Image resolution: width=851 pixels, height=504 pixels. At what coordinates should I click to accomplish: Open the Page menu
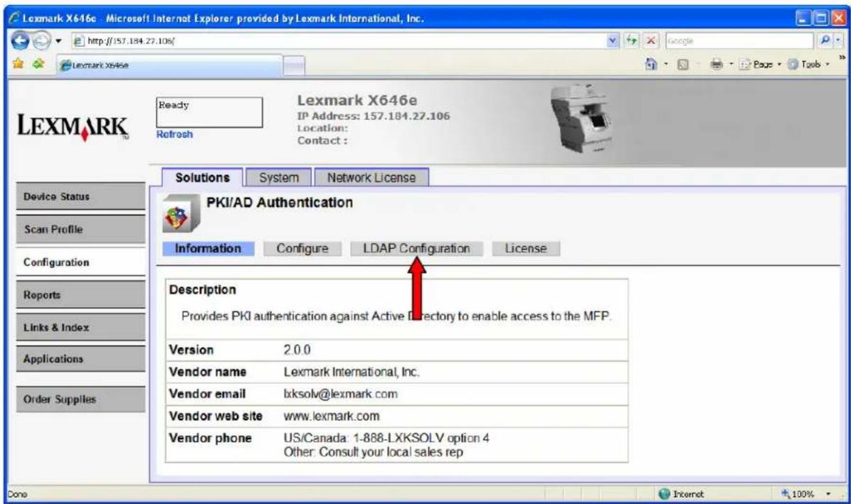[761, 65]
